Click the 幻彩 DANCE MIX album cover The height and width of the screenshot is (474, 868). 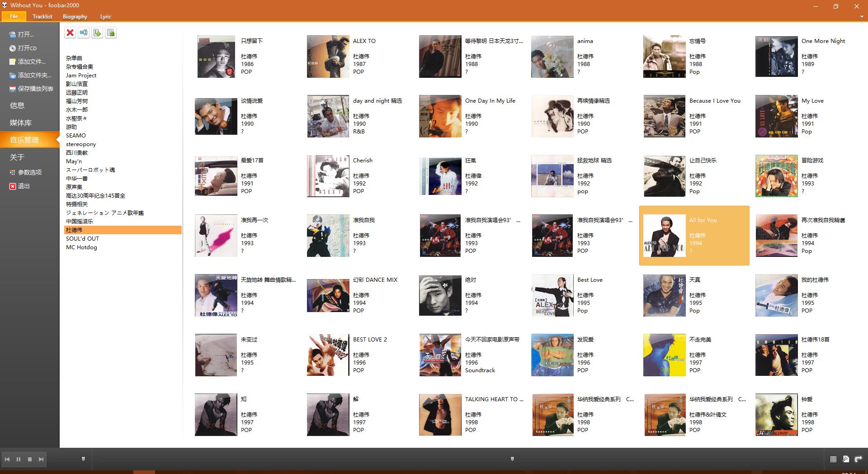[328, 295]
